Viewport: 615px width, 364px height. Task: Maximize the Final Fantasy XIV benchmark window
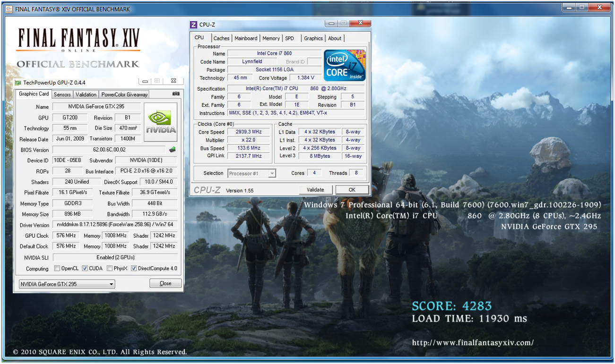(x=581, y=7)
